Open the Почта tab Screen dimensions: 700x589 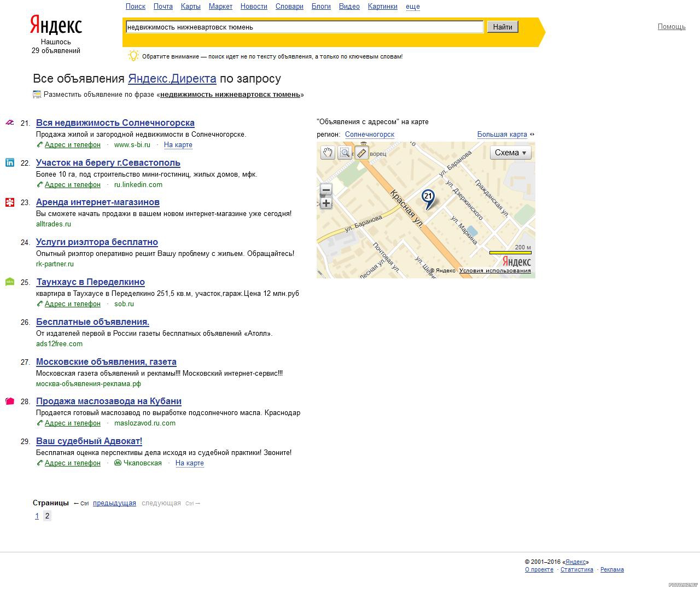click(x=163, y=7)
